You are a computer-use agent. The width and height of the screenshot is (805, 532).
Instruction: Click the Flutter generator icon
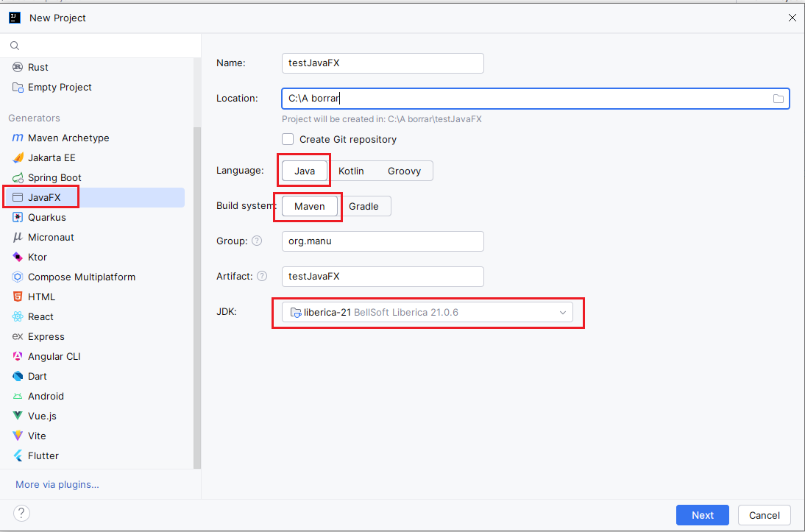18,455
